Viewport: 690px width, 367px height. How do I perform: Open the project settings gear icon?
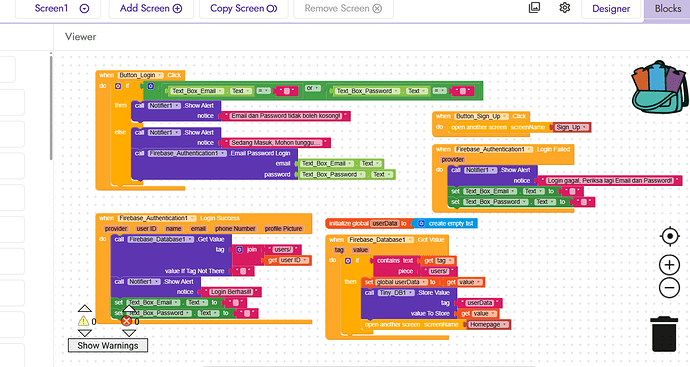tap(565, 7)
